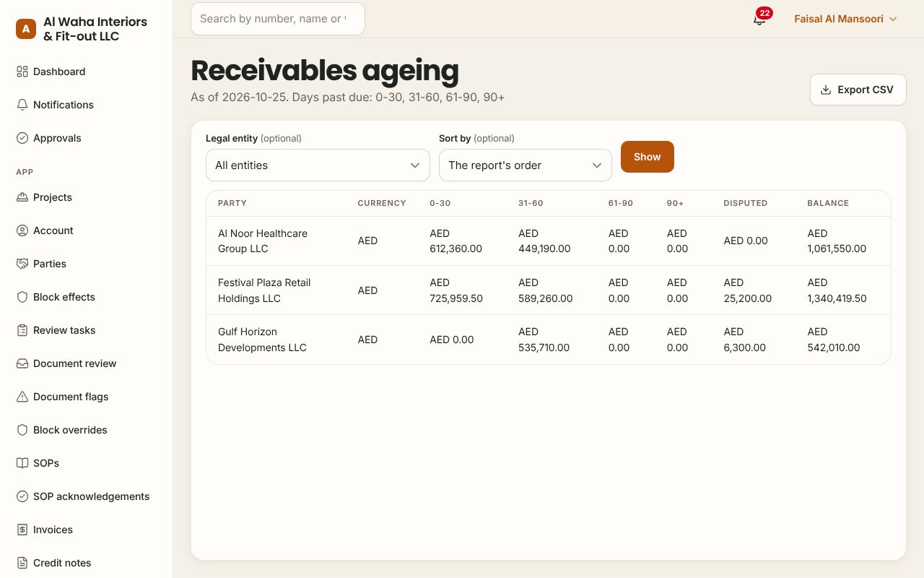
Task: Click the SOP acknowledgements check icon
Action: point(22,496)
